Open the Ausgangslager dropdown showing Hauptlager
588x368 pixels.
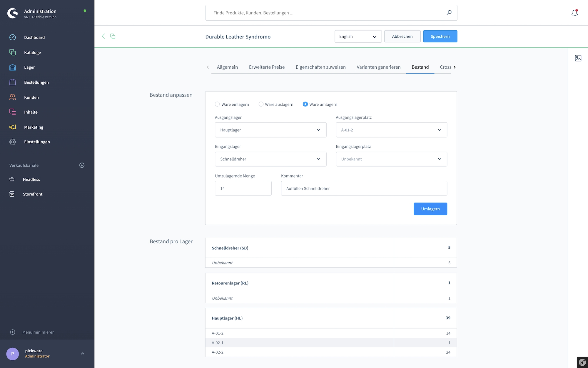(270, 130)
